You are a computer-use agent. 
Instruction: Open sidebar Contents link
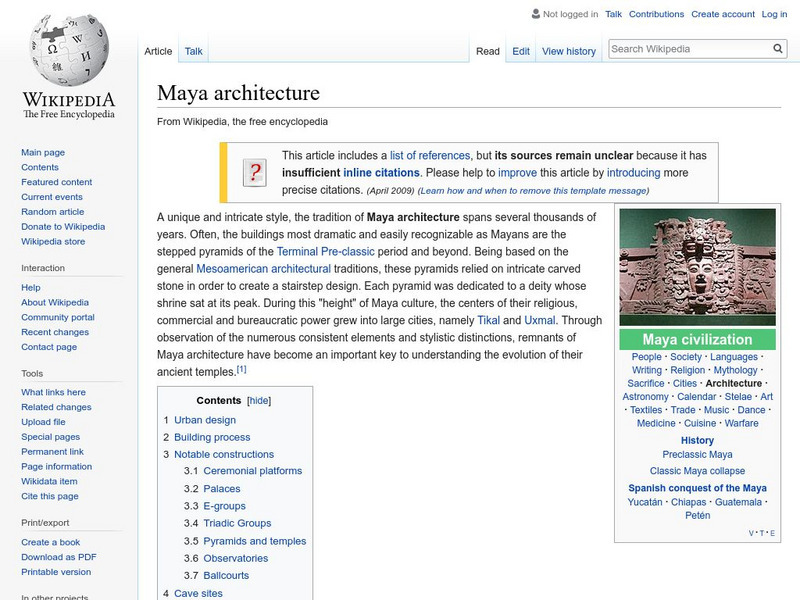[x=40, y=167]
